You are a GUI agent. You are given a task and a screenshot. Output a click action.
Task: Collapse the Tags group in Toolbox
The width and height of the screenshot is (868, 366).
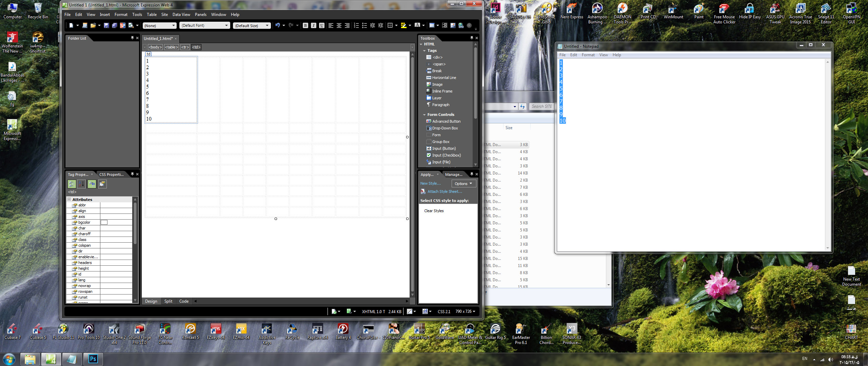(424, 50)
